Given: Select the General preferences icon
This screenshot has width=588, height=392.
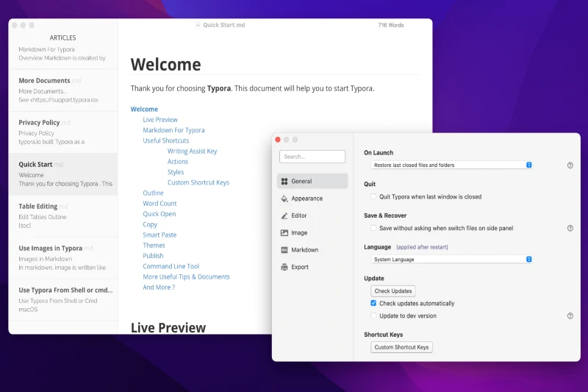Looking at the screenshot, I should pos(284,181).
